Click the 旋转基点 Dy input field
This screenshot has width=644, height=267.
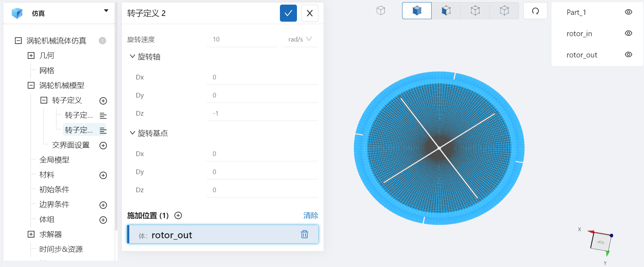263,172
